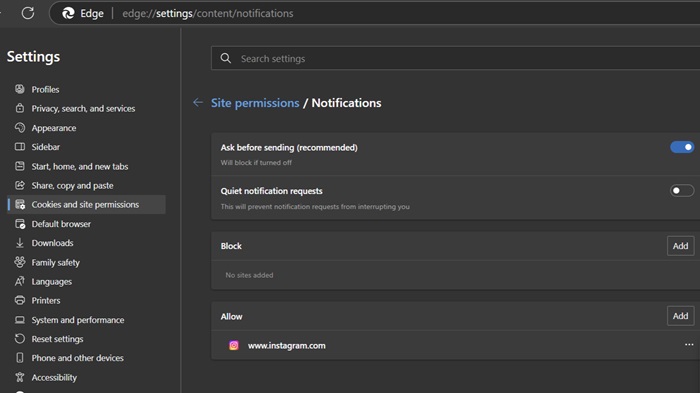The width and height of the screenshot is (700, 393).
Task: Open System and performance settings
Action: point(78,320)
